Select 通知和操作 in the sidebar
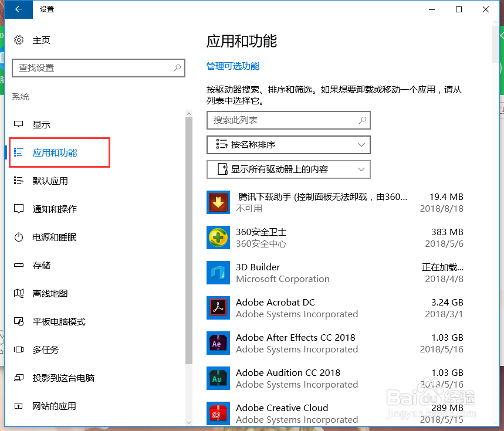This screenshot has height=431, width=504. tap(55, 209)
